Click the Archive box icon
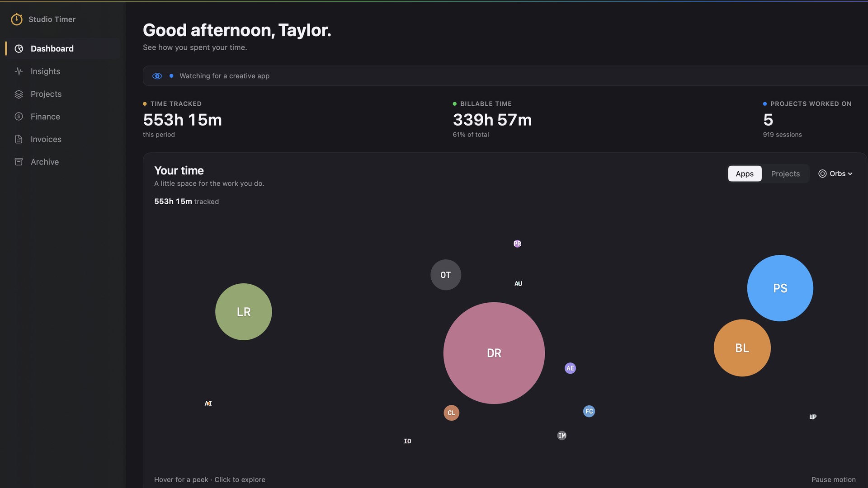Viewport: 868px width, 488px height. [x=19, y=162]
